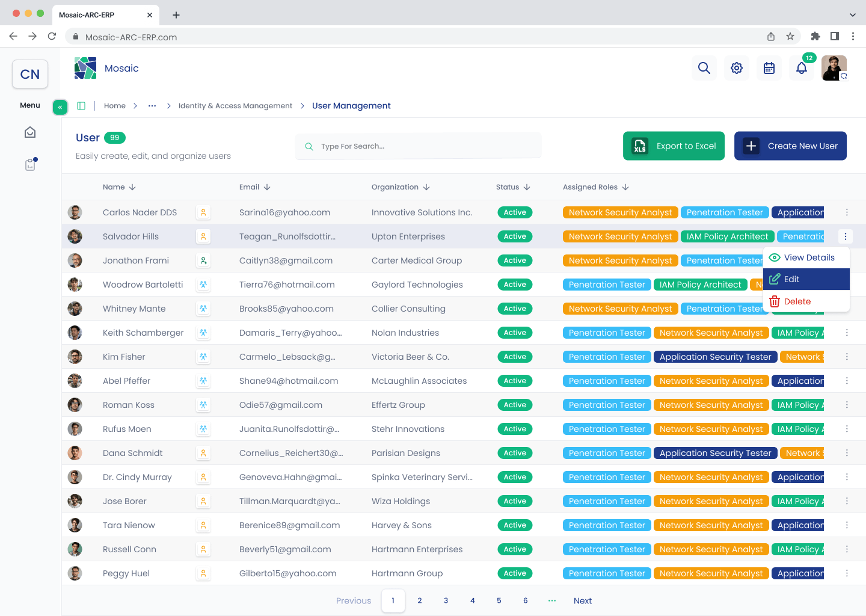The image size is (866, 616).
Task: Reload the browser page
Action: 52,37
